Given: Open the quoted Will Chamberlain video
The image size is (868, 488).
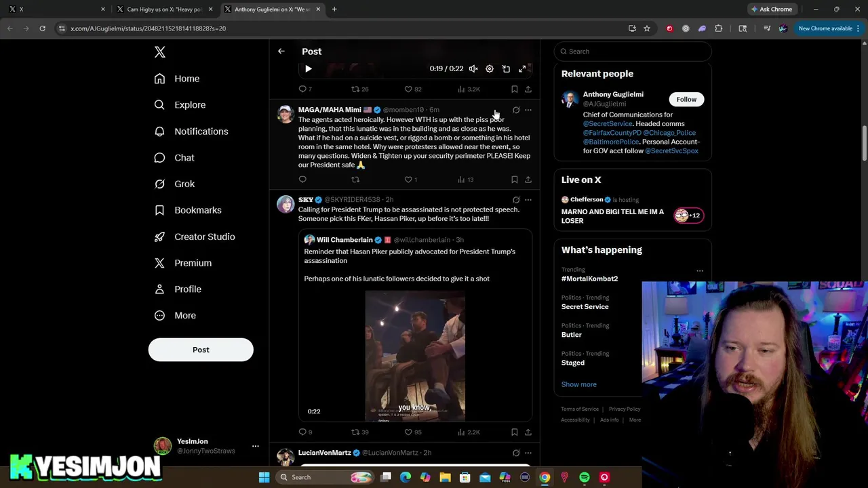Looking at the screenshot, I should point(415,357).
